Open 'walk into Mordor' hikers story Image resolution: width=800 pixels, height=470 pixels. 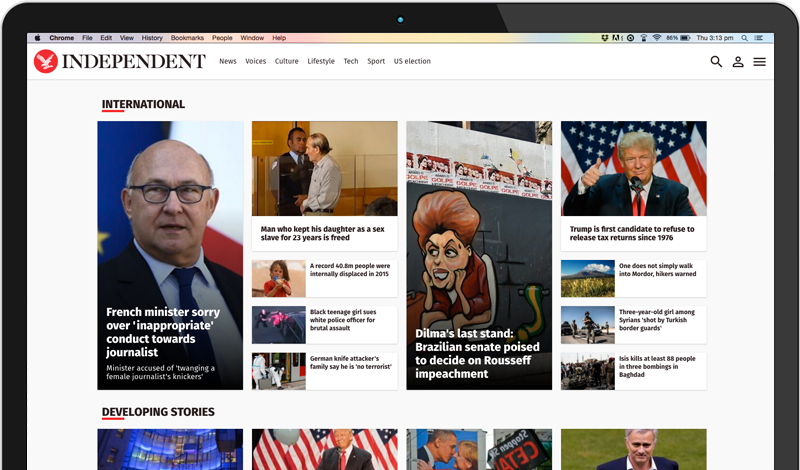coord(657,270)
